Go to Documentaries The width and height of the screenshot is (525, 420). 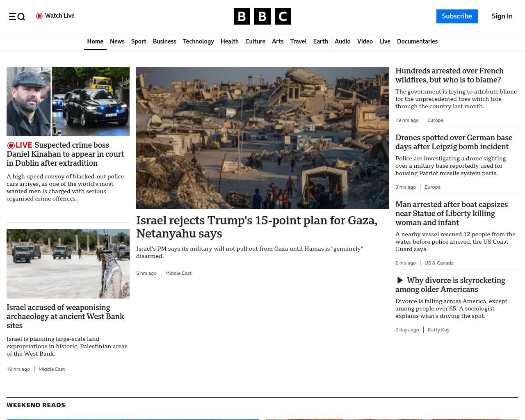click(x=417, y=41)
